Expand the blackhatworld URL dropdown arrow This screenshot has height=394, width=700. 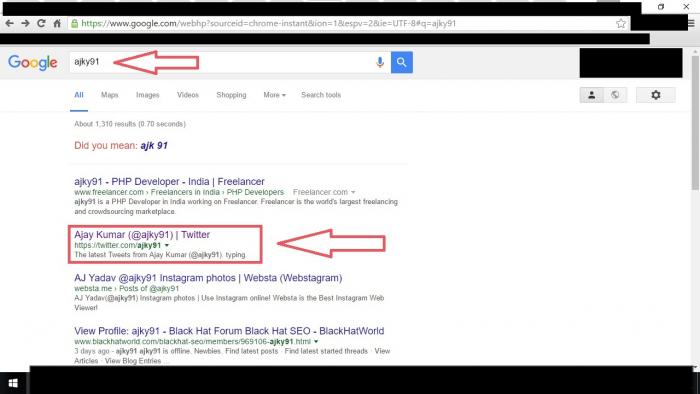point(316,342)
